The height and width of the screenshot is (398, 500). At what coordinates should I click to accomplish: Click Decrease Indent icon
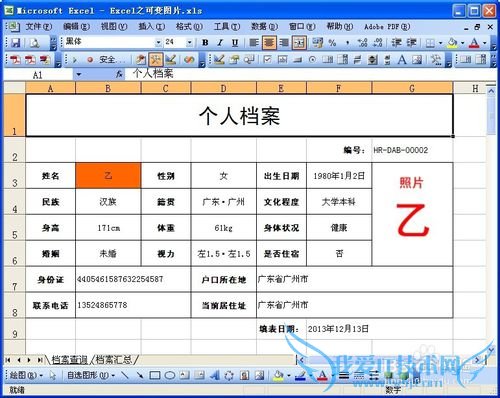(x=396, y=42)
